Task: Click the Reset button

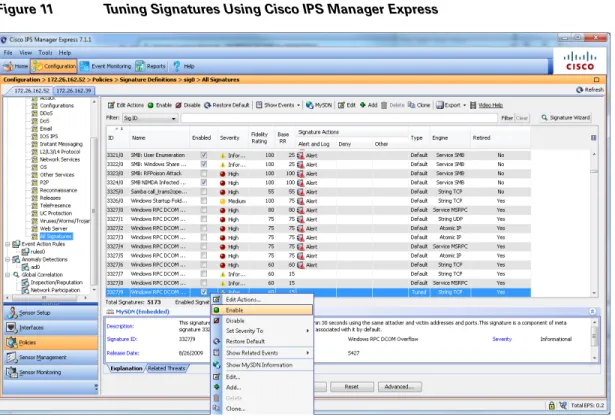Action: (352, 387)
